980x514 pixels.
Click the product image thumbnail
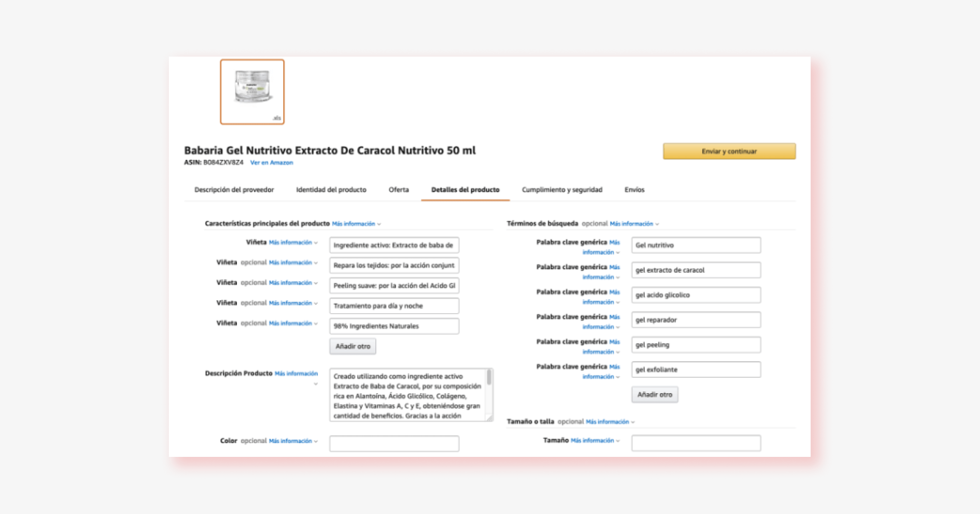pyautogui.click(x=252, y=92)
